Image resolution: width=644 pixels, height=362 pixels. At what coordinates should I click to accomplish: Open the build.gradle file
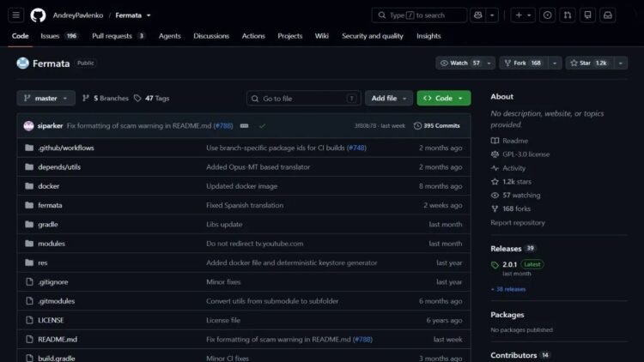pos(57,358)
